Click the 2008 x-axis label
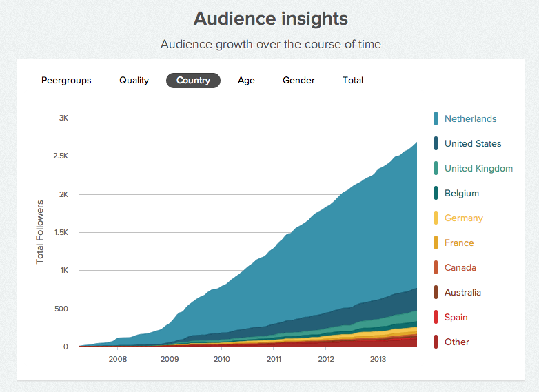The width and height of the screenshot is (539, 392). [x=118, y=359]
